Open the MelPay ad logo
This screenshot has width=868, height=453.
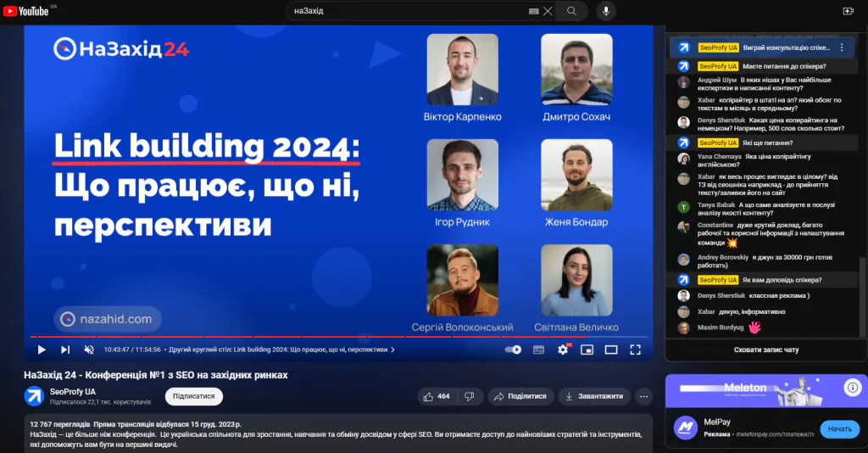coord(685,428)
